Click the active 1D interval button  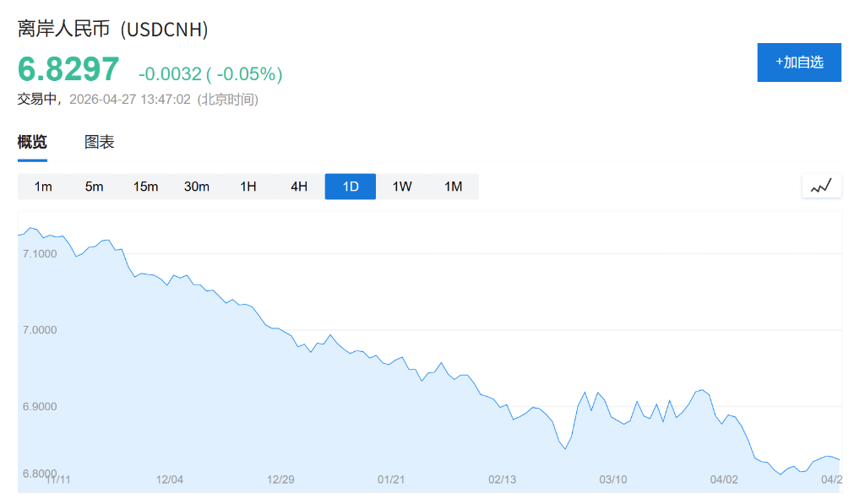[x=351, y=187]
